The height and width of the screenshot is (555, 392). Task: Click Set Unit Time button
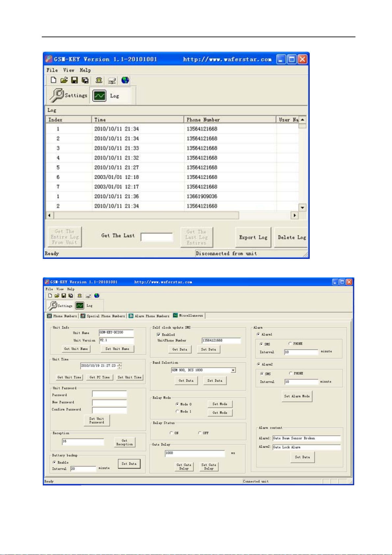tap(130, 377)
